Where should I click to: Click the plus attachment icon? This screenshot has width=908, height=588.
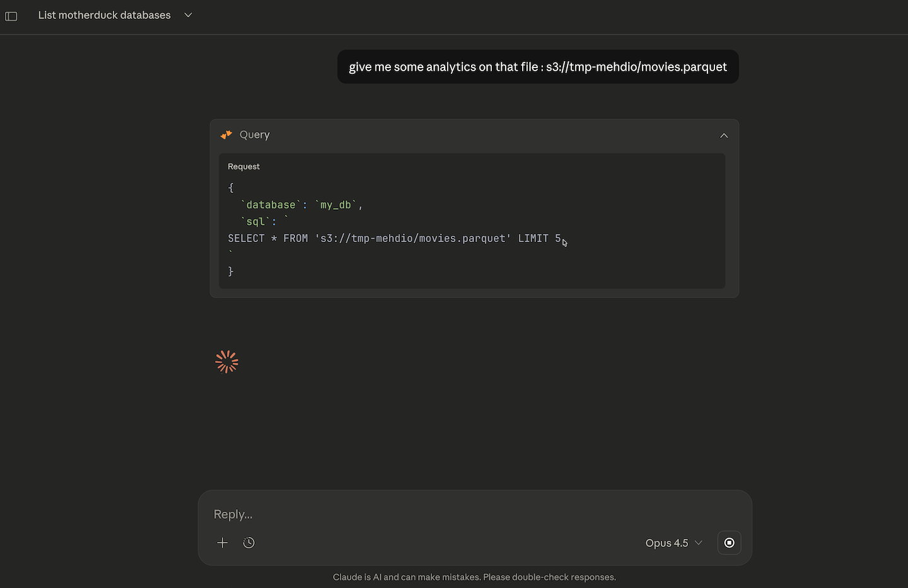[223, 543]
